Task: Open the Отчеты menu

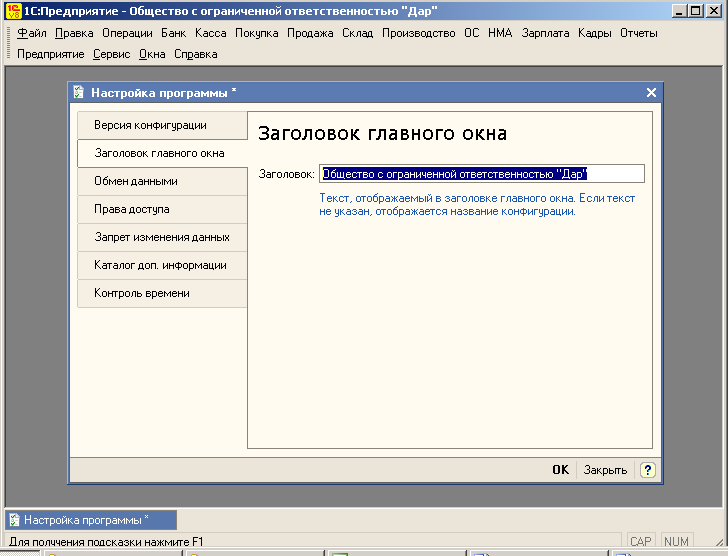Action: pyautogui.click(x=639, y=33)
